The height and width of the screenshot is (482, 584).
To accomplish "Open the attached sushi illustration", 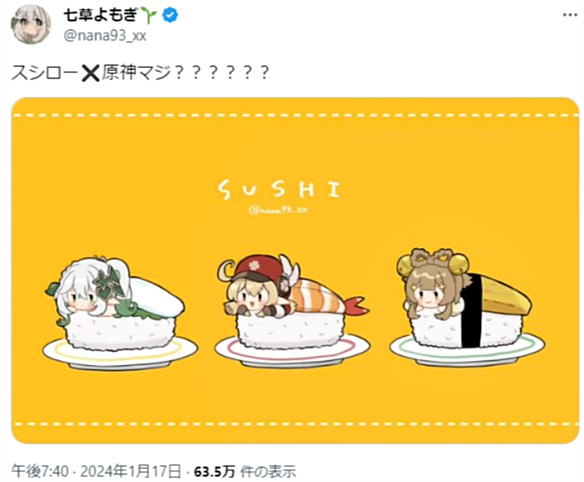I will tap(295, 270).
